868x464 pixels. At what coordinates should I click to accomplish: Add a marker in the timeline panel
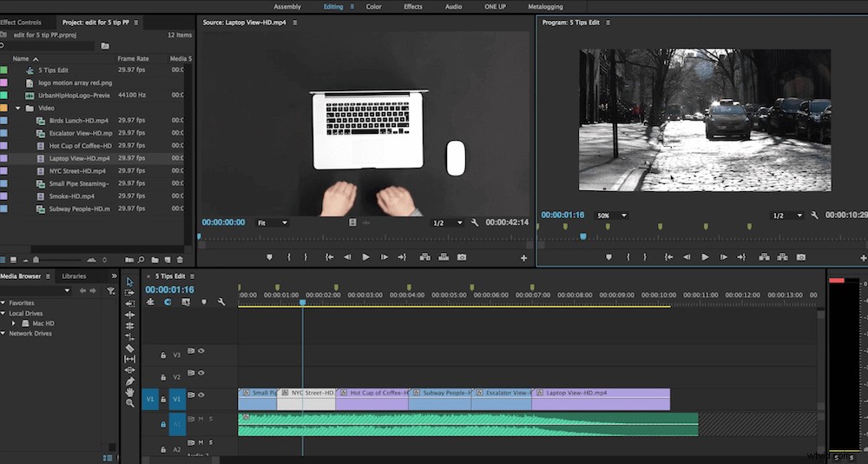tap(204, 302)
